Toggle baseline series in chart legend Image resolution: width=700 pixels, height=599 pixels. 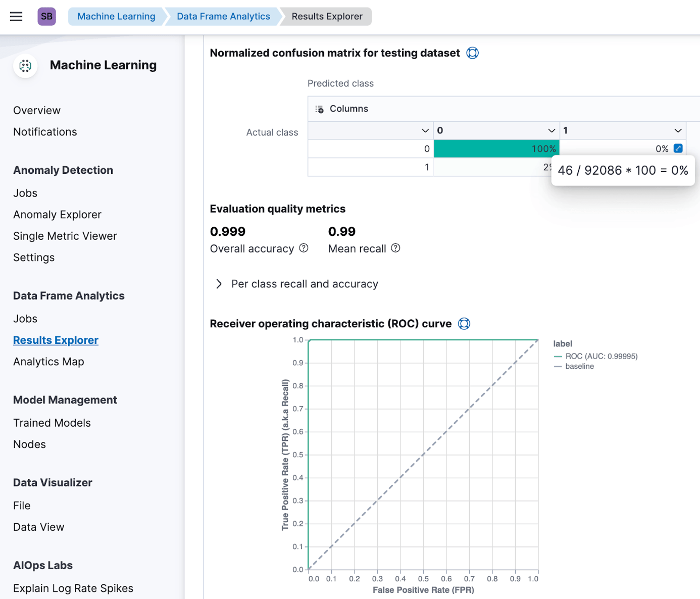pos(579,366)
